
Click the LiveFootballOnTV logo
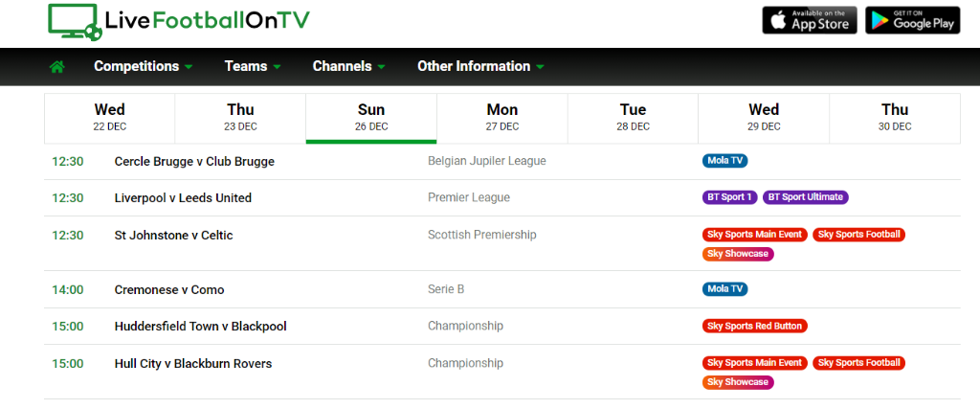point(178,21)
